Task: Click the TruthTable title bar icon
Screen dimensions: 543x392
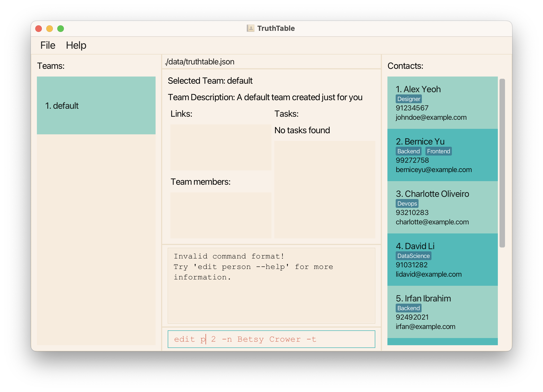Action: [x=250, y=28]
